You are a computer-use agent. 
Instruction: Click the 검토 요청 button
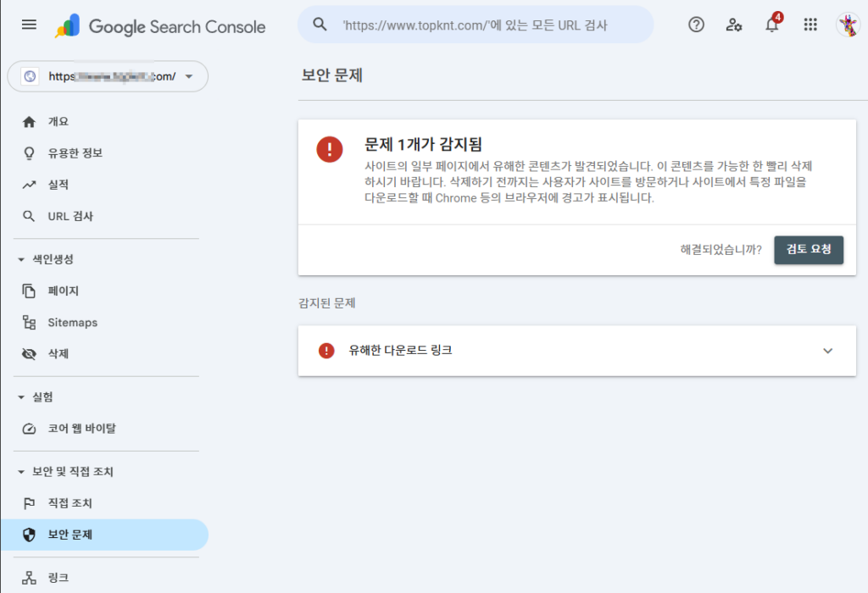pyautogui.click(x=808, y=250)
